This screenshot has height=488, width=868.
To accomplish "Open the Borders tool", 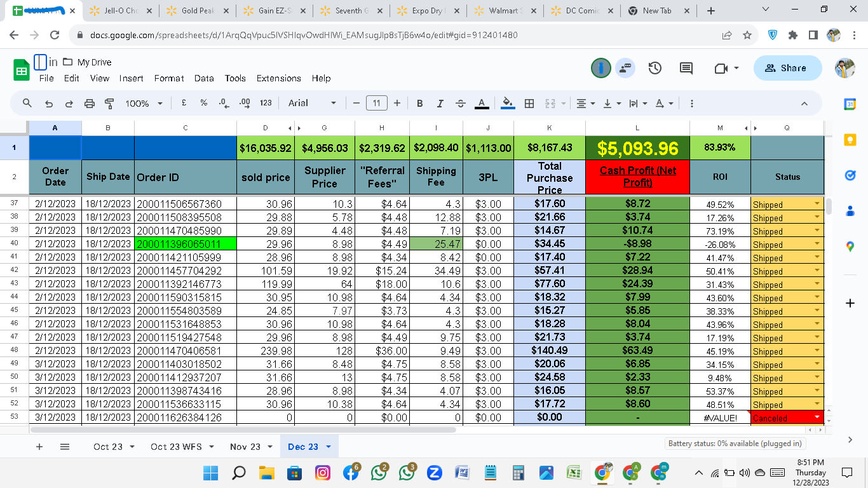I will [x=529, y=104].
